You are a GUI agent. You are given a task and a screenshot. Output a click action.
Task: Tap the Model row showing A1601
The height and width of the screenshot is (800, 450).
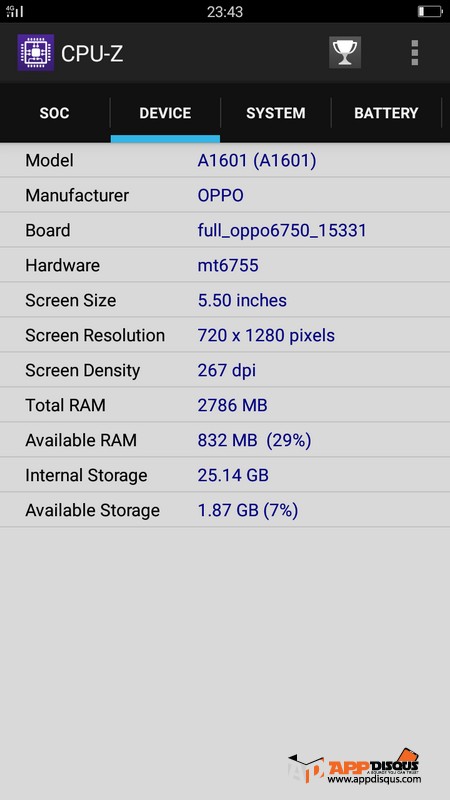[225, 161]
